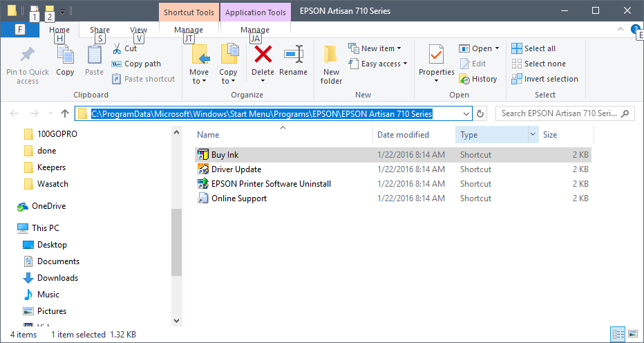Switch to the Share ribbon tab
Image resolution: width=644 pixels, height=343 pixels.
point(100,30)
